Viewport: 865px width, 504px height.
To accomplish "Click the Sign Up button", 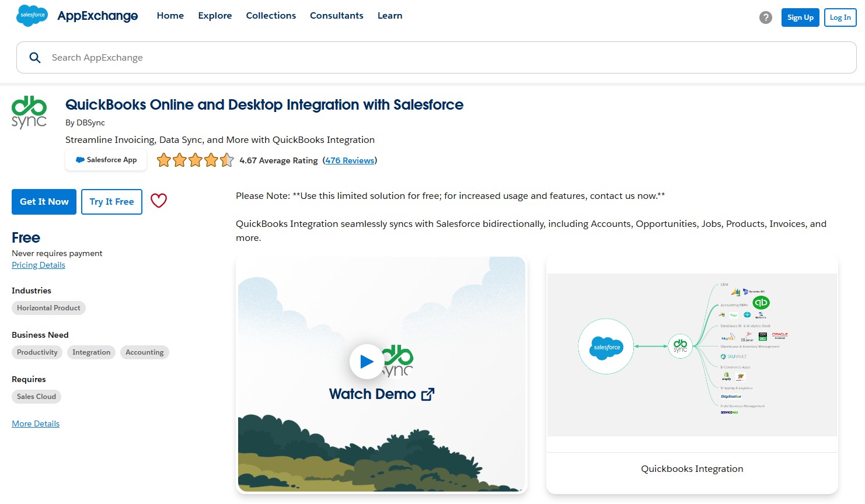I will coord(800,17).
